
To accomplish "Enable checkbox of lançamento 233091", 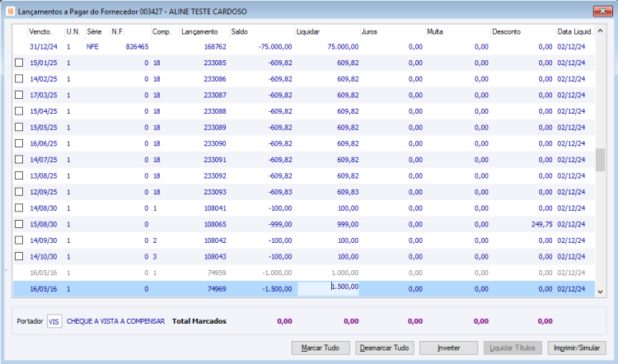I will pos(19,160).
